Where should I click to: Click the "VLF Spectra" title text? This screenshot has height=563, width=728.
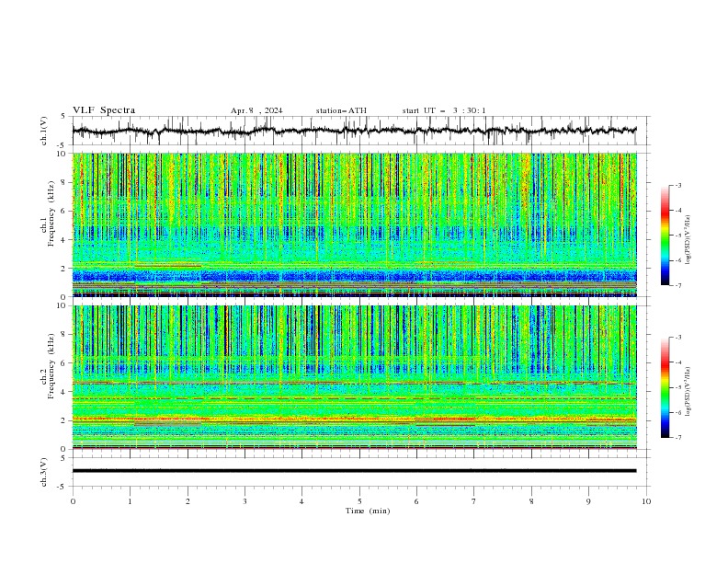(x=104, y=110)
